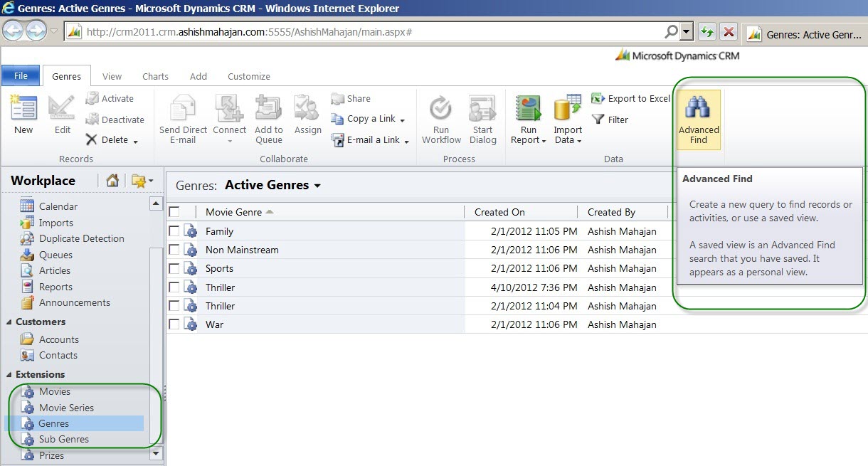
Task: Click Add to Queue icon
Action: click(268, 108)
